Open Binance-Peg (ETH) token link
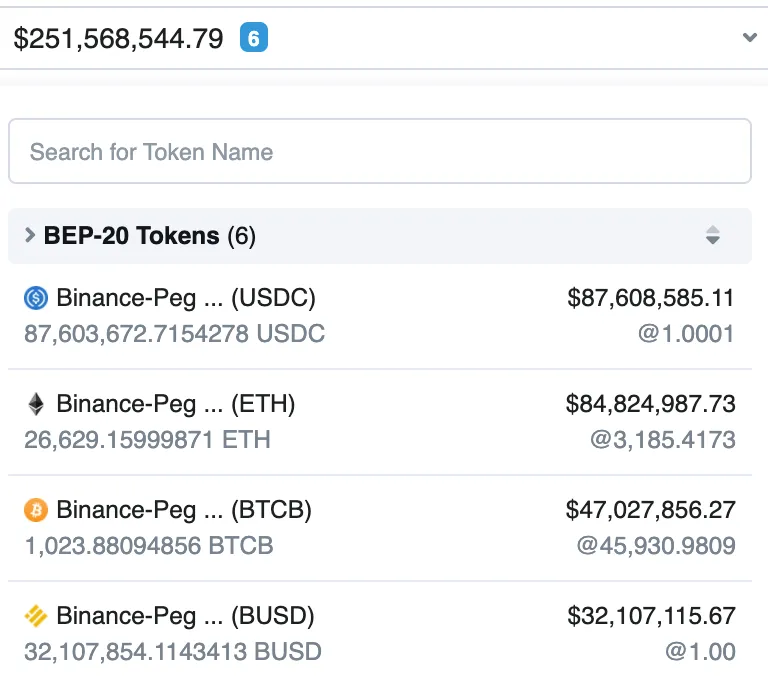This screenshot has width=768, height=682. 176,404
